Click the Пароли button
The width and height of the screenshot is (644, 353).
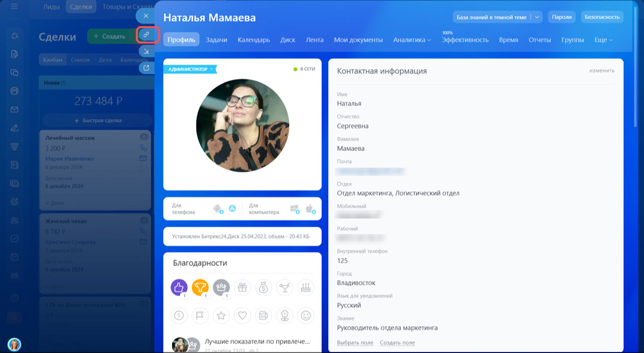pos(561,17)
